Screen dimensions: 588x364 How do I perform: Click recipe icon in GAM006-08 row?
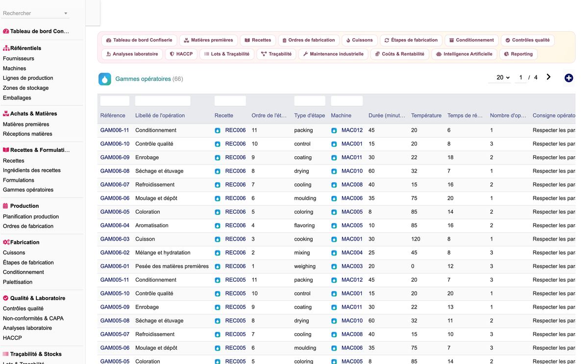(218, 171)
